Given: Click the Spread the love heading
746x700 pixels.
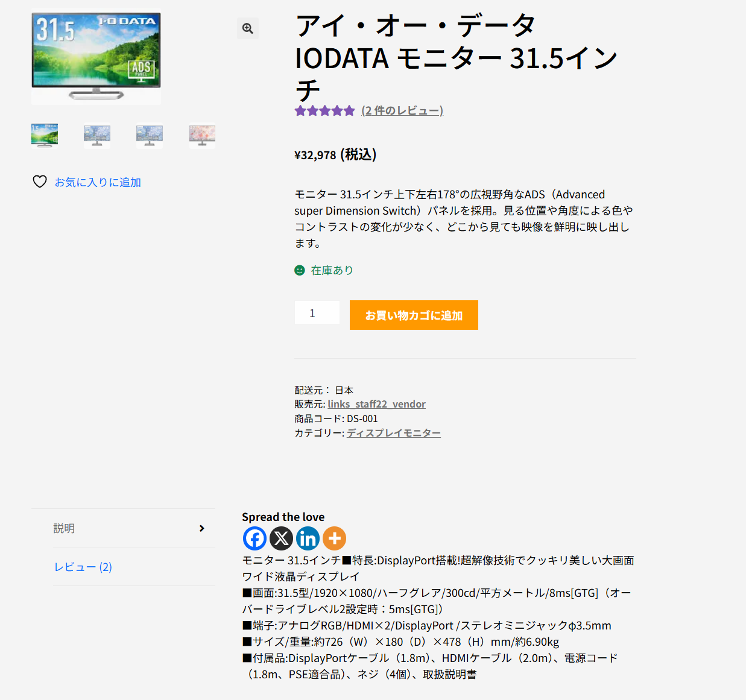Looking at the screenshot, I should [283, 517].
